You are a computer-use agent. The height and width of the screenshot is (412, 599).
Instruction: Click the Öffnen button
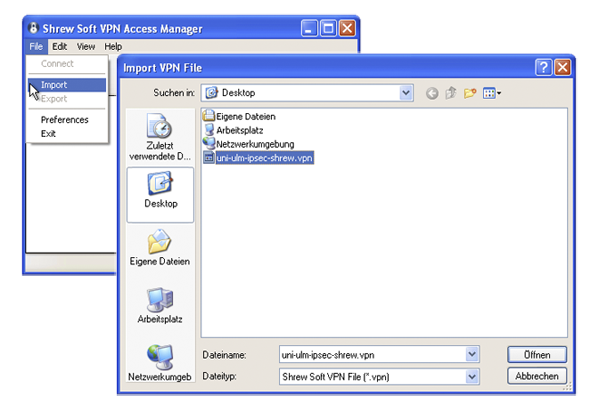(x=537, y=355)
